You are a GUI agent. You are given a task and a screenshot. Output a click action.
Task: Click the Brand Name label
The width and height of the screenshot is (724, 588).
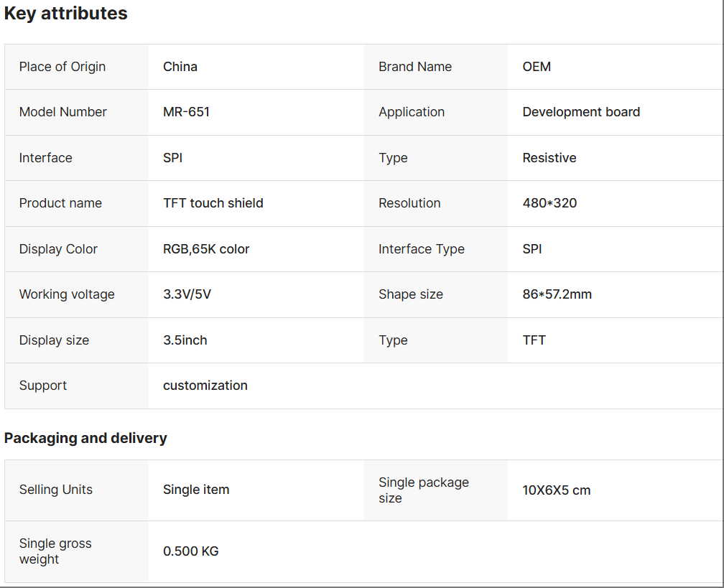415,67
